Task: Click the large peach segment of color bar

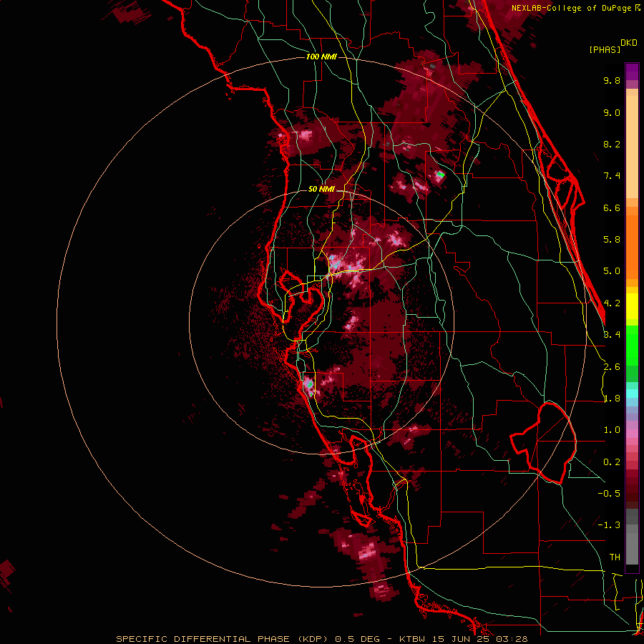Action: 632,147
